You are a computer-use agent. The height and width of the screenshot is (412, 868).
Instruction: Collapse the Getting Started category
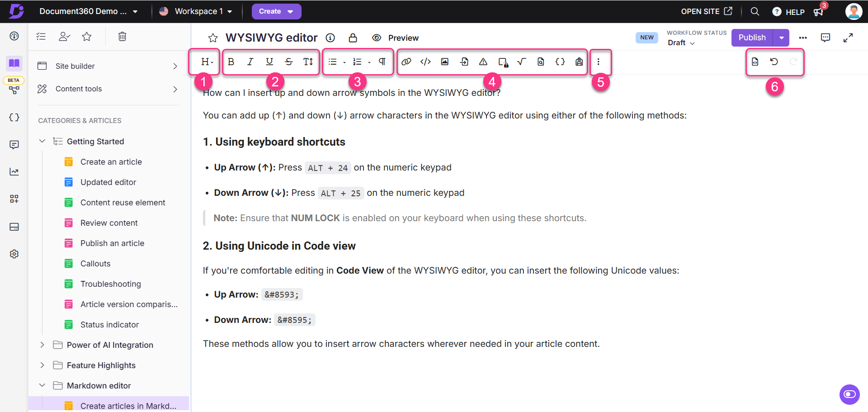[42, 141]
